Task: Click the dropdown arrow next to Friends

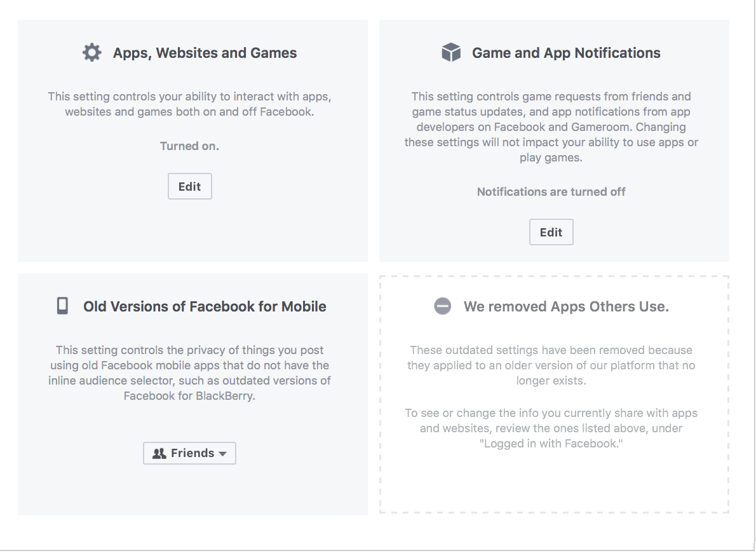Action: 222,454
